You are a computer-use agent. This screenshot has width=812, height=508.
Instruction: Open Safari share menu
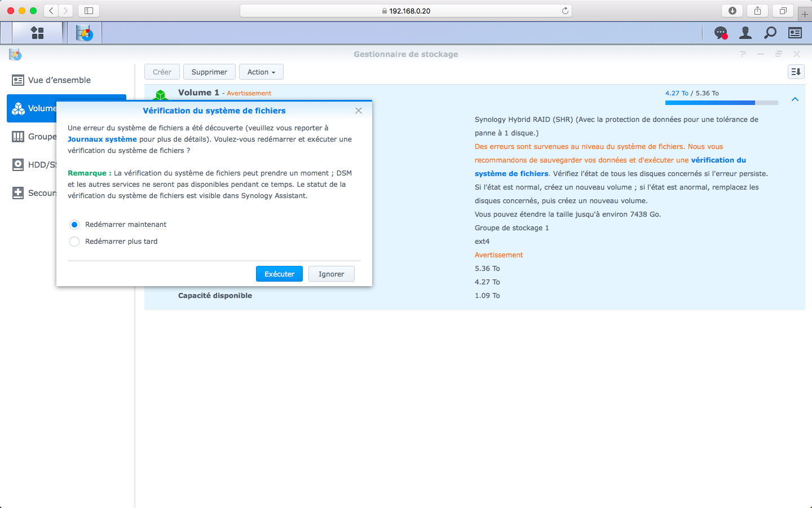(x=757, y=11)
